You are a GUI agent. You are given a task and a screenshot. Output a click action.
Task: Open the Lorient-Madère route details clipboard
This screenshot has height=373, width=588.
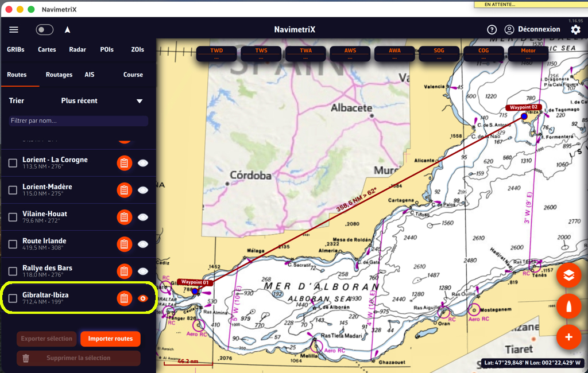[x=125, y=190]
